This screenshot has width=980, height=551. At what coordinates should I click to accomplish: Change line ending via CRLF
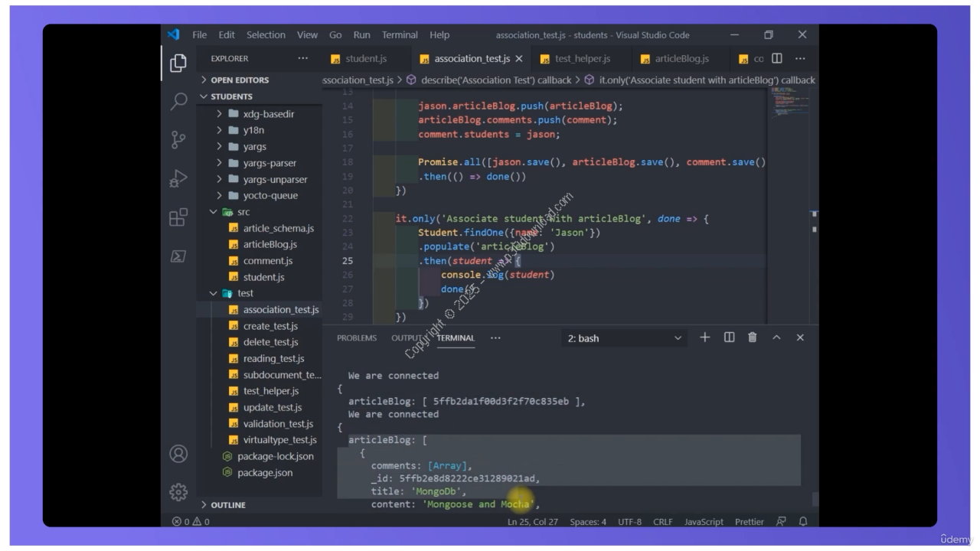tap(662, 522)
